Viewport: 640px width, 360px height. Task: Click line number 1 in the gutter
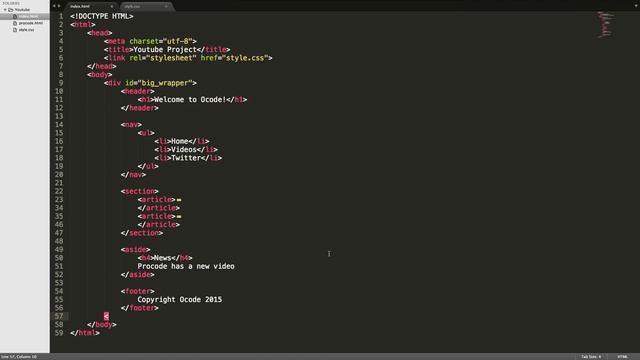[61, 16]
